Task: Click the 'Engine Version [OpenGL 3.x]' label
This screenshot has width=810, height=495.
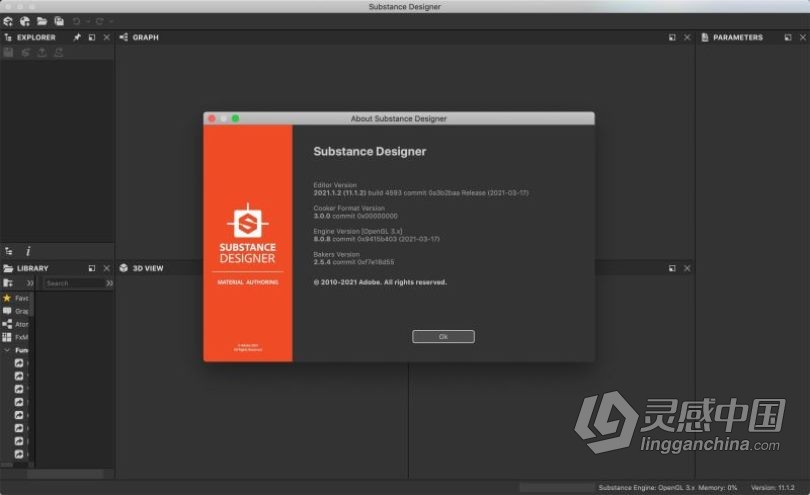Action: point(357,231)
